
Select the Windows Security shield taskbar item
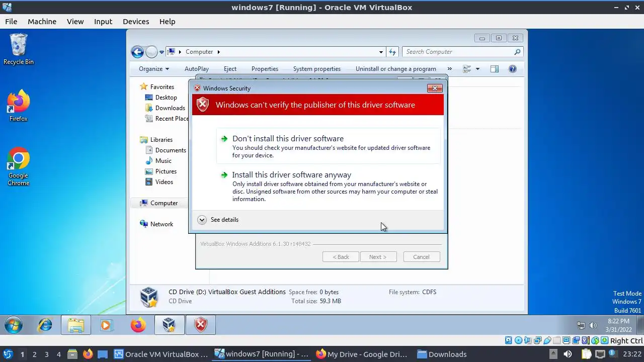(201, 325)
